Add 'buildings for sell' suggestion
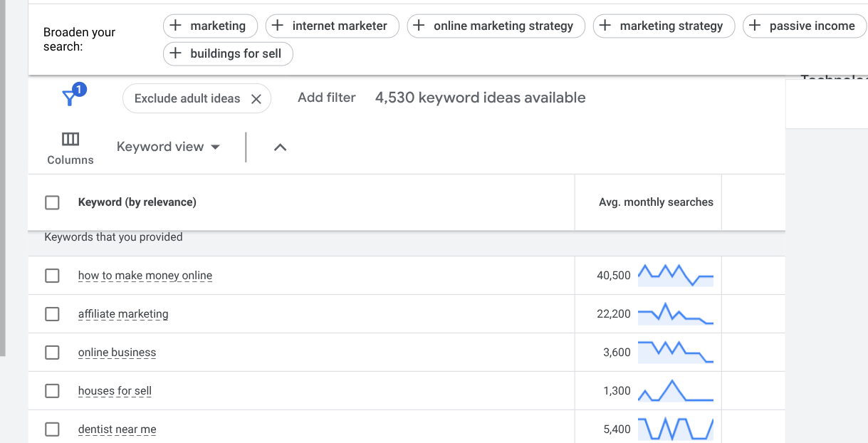 228,54
